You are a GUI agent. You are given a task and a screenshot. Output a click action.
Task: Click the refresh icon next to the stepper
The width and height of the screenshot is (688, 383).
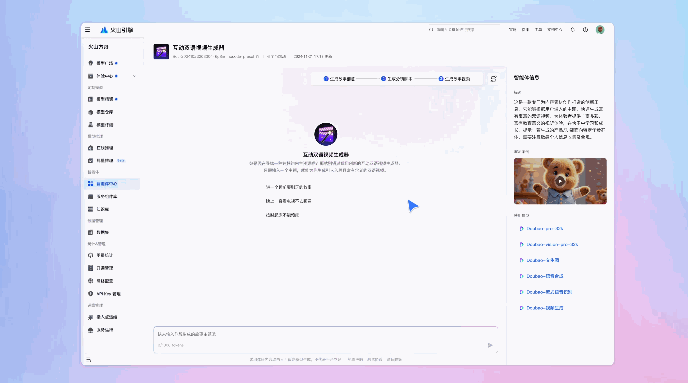[494, 79]
